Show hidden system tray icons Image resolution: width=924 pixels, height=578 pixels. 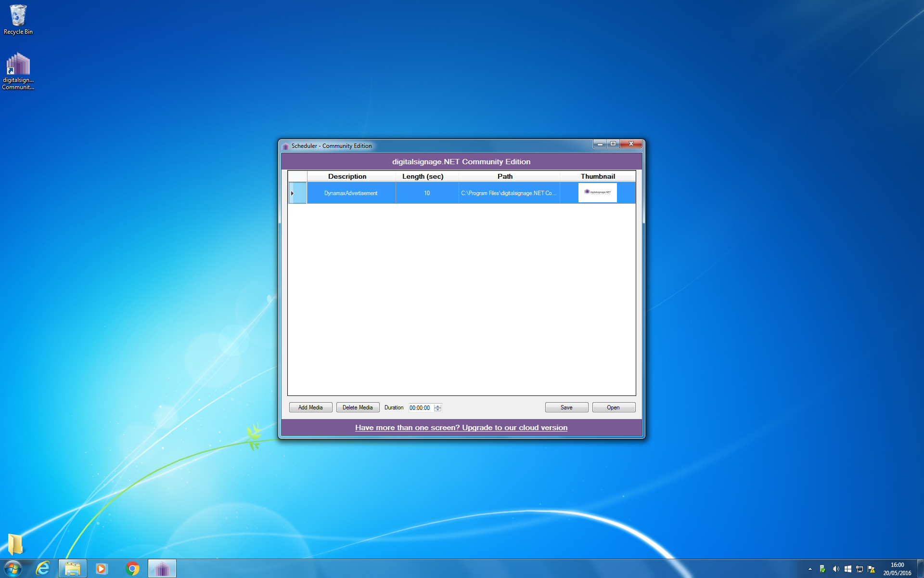pyautogui.click(x=810, y=569)
